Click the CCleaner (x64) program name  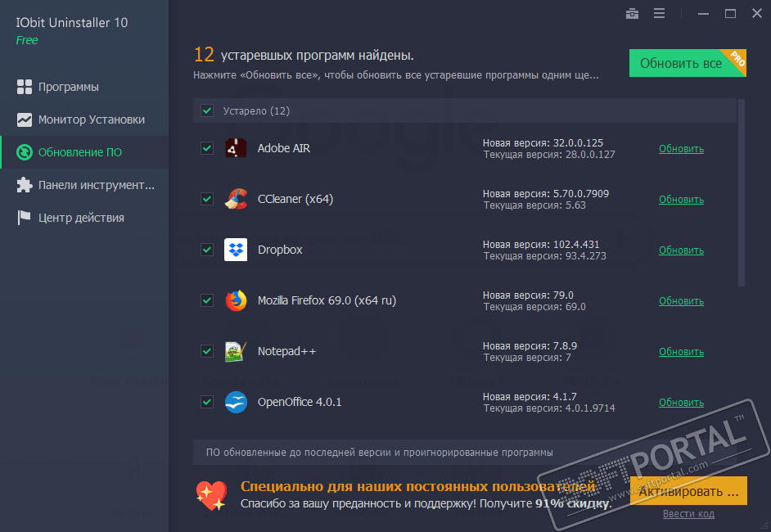(295, 199)
